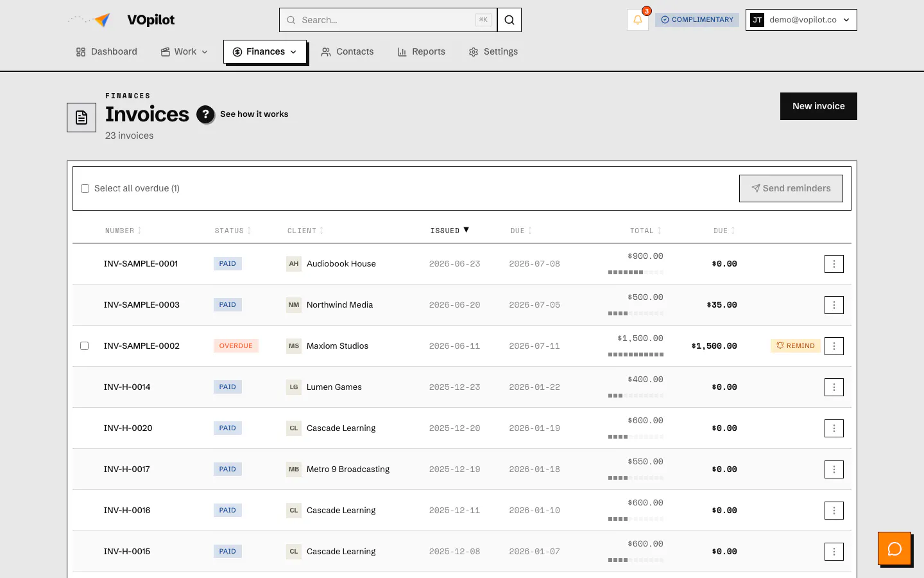Click the CL avatar on INV-H-0020
This screenshot has height=578, width=924.
pos(294,428)
